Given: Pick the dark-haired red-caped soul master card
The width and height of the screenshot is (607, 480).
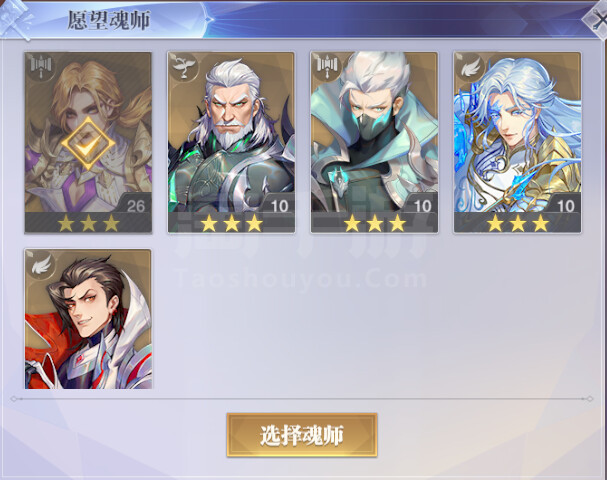Looking at the screenshot, I should coord(88,319).
